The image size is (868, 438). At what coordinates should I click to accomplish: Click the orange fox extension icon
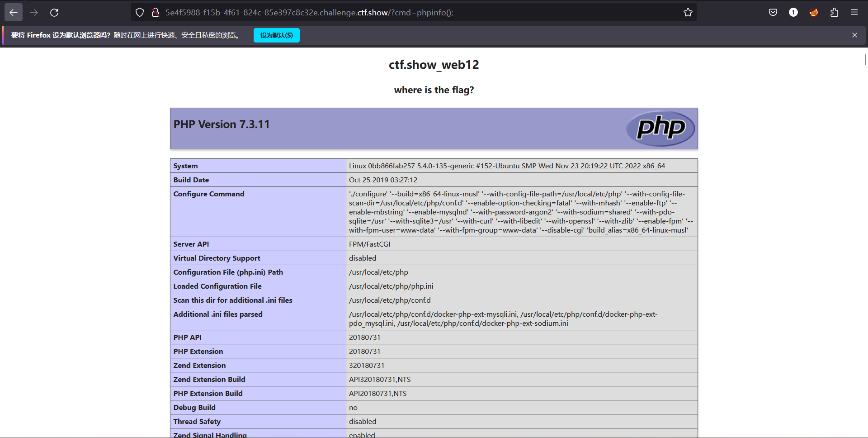814,13
